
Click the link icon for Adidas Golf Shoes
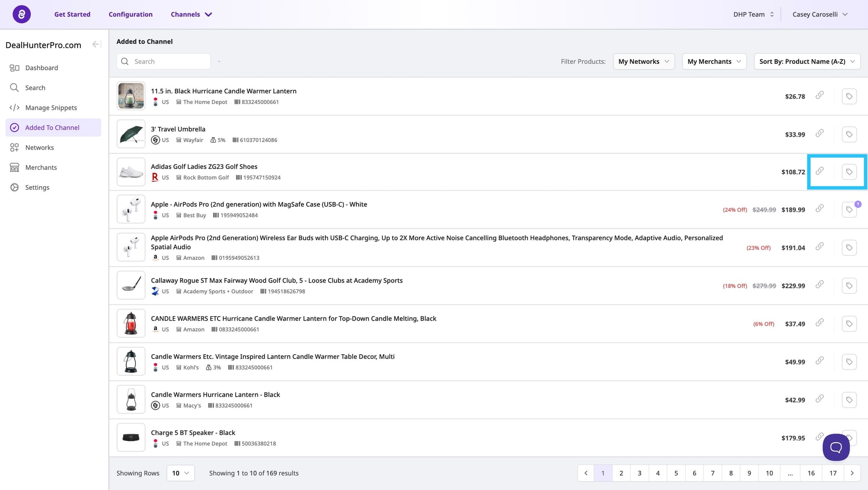click(819, 171)
